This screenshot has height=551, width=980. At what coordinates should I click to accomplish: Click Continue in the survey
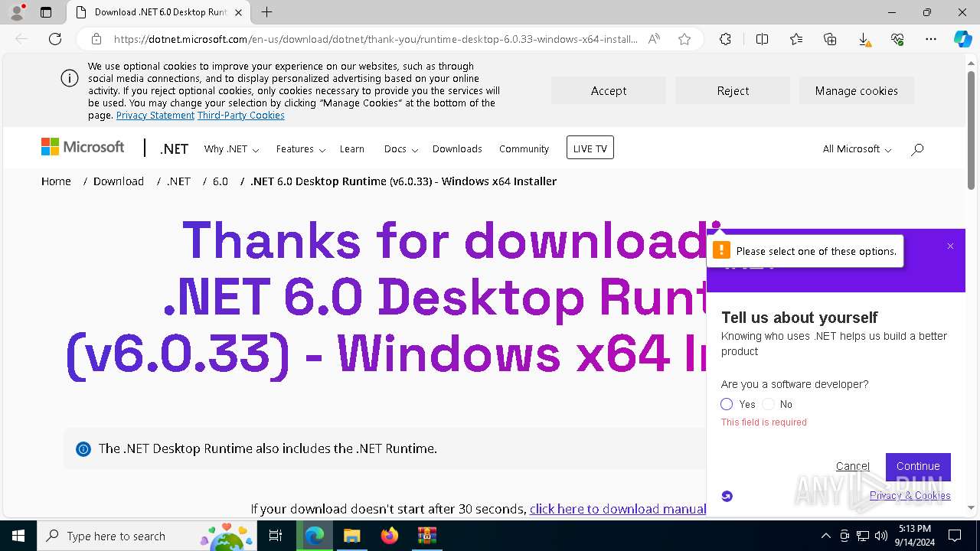pos(918,466)
